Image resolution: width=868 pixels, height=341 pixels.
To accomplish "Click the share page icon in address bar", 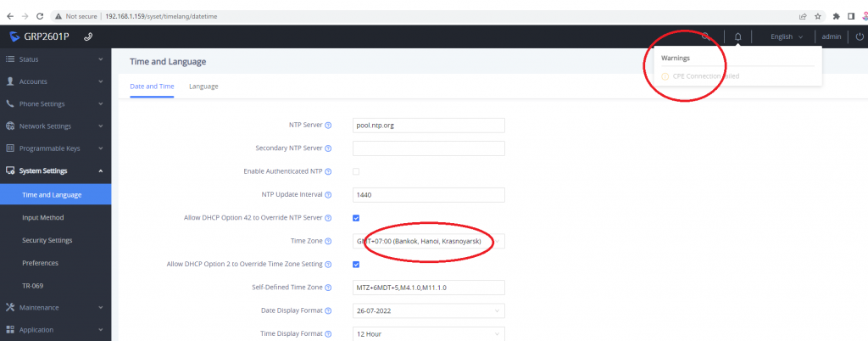I will click(x=803, y=17).
